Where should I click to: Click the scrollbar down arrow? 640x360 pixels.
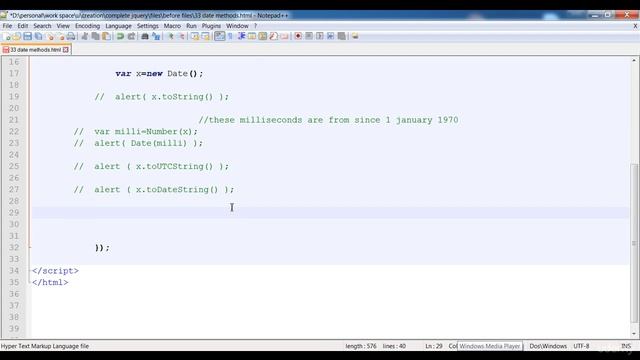pyautogui.click(x=634, y=333)
